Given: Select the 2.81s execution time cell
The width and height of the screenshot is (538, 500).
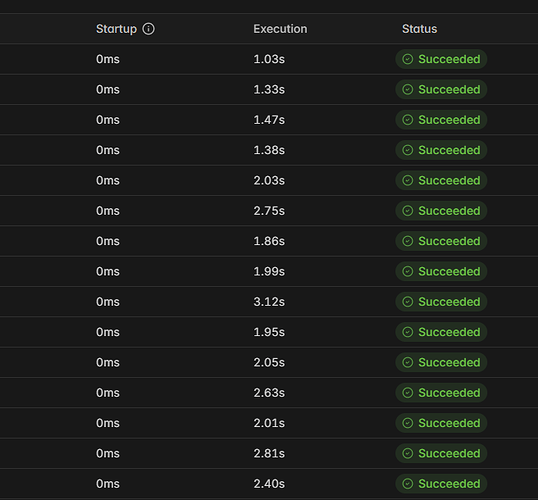Looking at the screenshot, I should (x=269, y=453).
